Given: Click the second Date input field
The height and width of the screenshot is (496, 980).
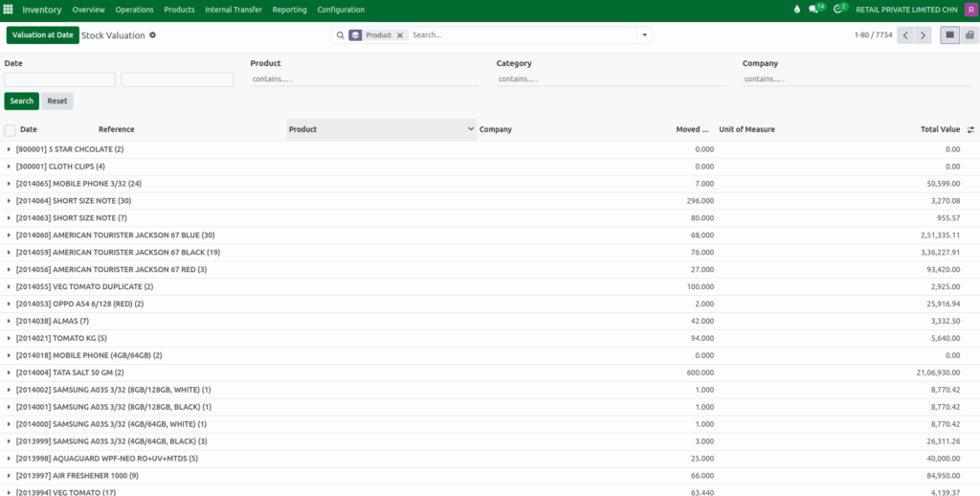Looking at the screenshot, I should pos(177,79).
